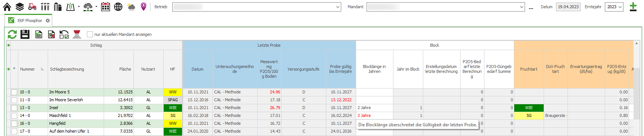This screenshot has width=644, height=136.
Task: Open the Erntejahr 2023 dropdown
Action: [x=615, y=7]
